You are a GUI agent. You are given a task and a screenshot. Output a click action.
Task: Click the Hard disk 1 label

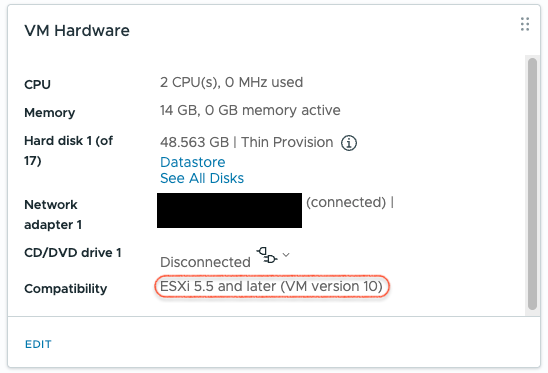(68, 151)
